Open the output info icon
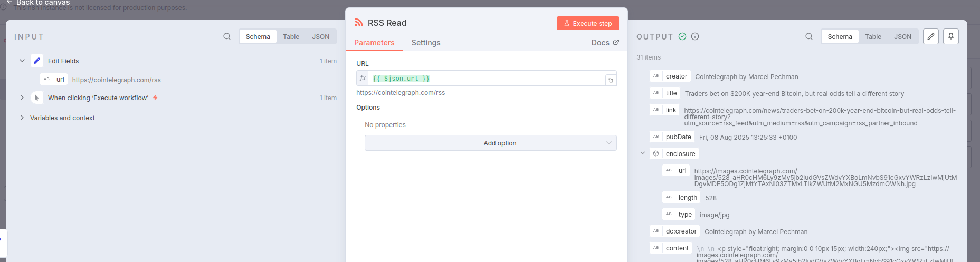980x262 pixels. 695,36
